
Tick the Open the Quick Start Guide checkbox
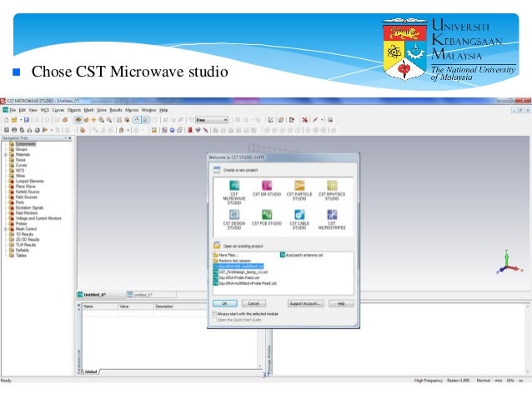click(214, 320)
